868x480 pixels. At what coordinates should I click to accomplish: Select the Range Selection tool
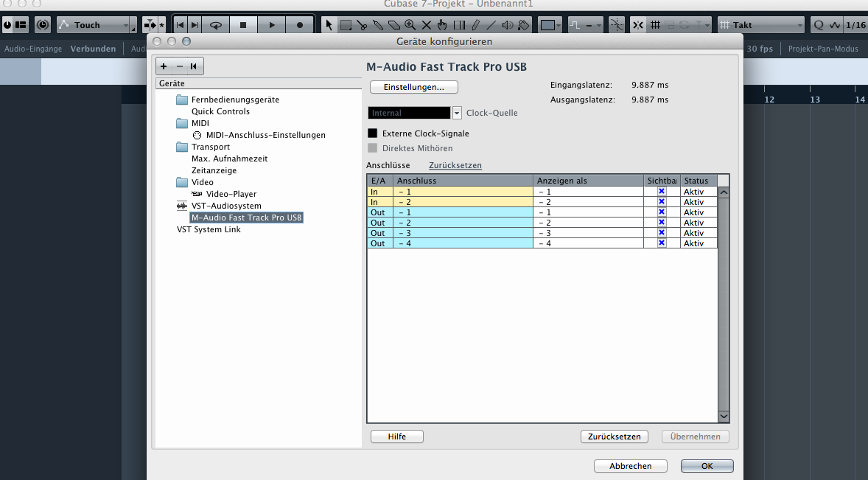pos(346,25)
